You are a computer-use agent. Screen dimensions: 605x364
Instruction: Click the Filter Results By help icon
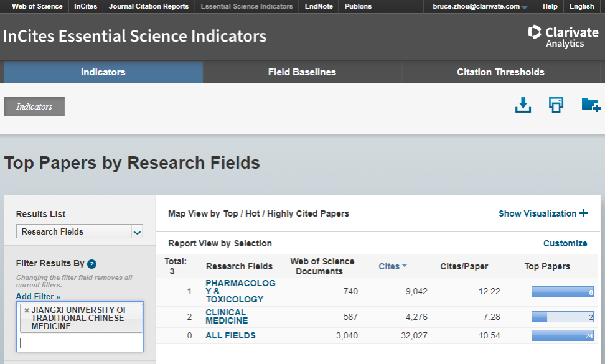coord(91,264)
